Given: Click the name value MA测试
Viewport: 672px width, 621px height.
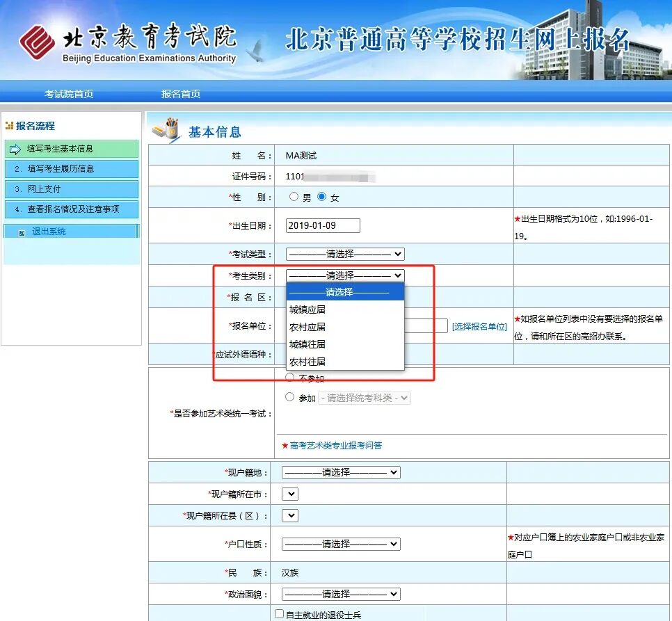Looking at the screenshot, I should point(301,156).
